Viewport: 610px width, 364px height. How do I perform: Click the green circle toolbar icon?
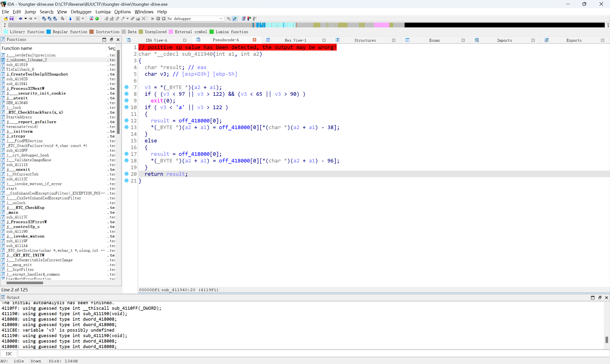point(97,19)
